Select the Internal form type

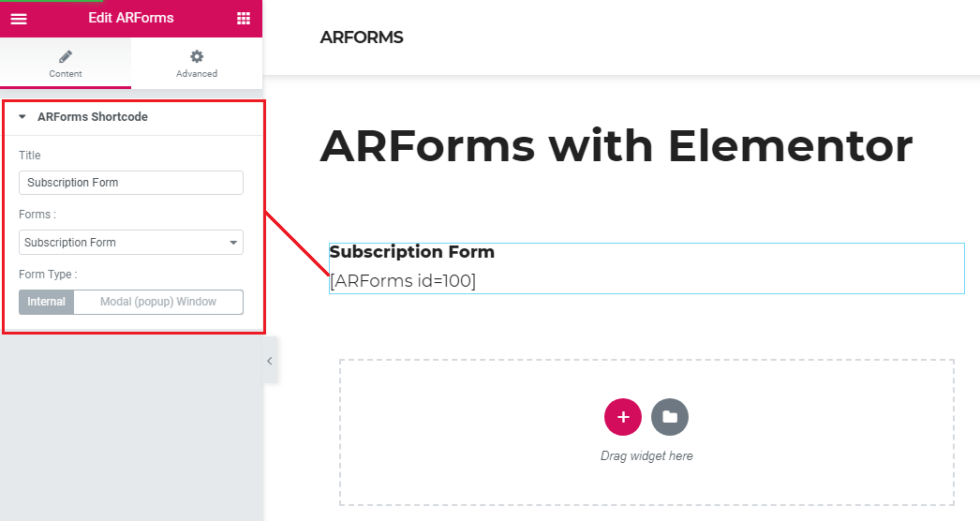click(47, 302)
